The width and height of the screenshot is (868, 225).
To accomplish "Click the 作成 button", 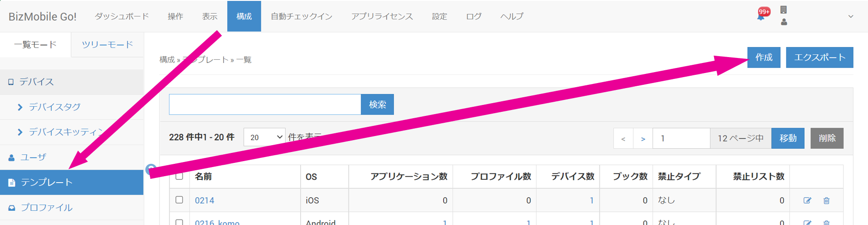I will (763, 58).
